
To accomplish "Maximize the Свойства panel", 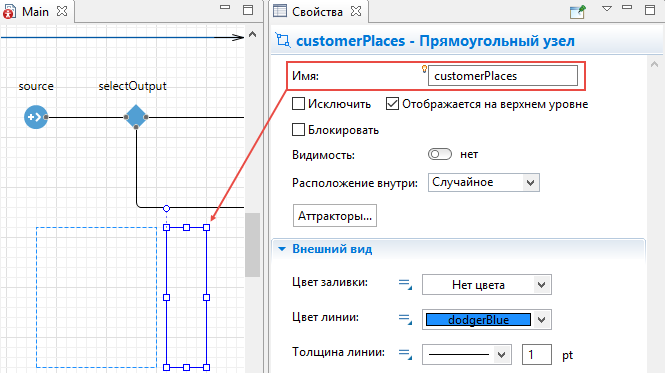I will click(650, 10).
